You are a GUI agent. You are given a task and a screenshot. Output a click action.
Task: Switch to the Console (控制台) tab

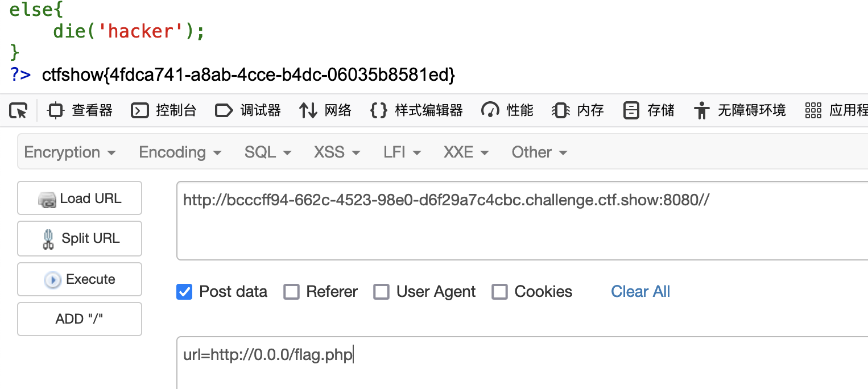164,110
